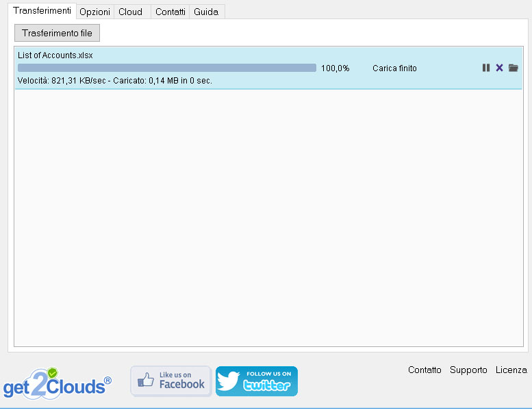Open the Contatto link
Screen dimensions: 532x410
tap(425, 370)
